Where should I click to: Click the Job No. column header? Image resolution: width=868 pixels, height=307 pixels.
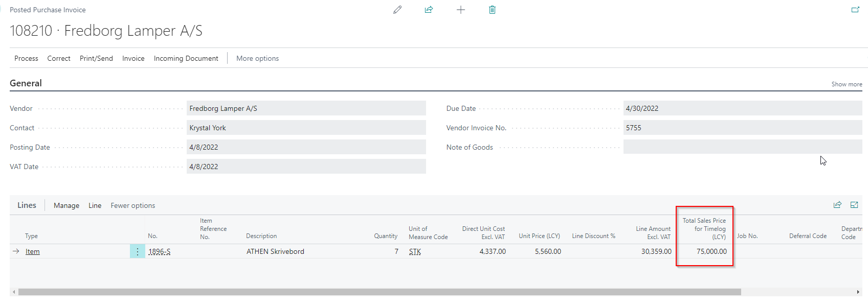[747, 236]
